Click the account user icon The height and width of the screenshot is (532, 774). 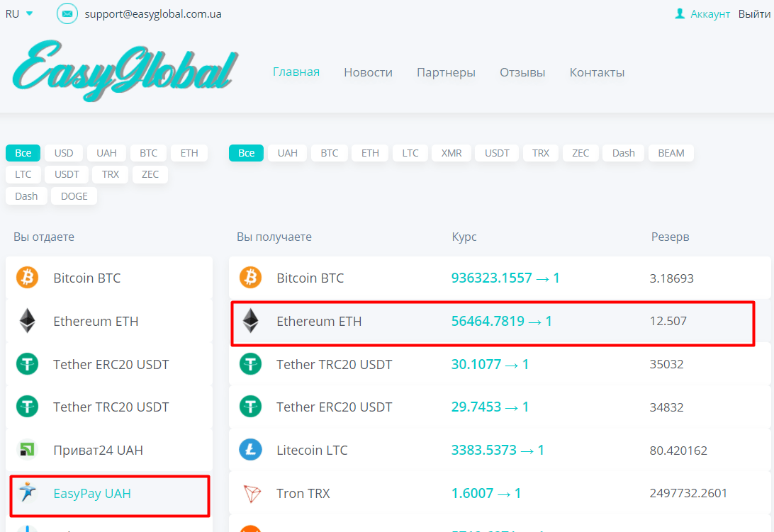point(680,13)
